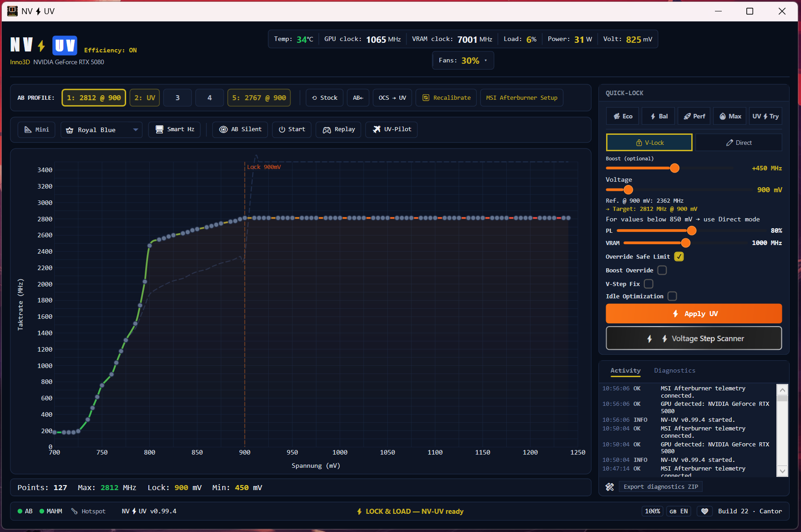Image resolution: width=801 pixels, height=532 pixels.
Task: Click the AB← button
Action: [358, 98]
